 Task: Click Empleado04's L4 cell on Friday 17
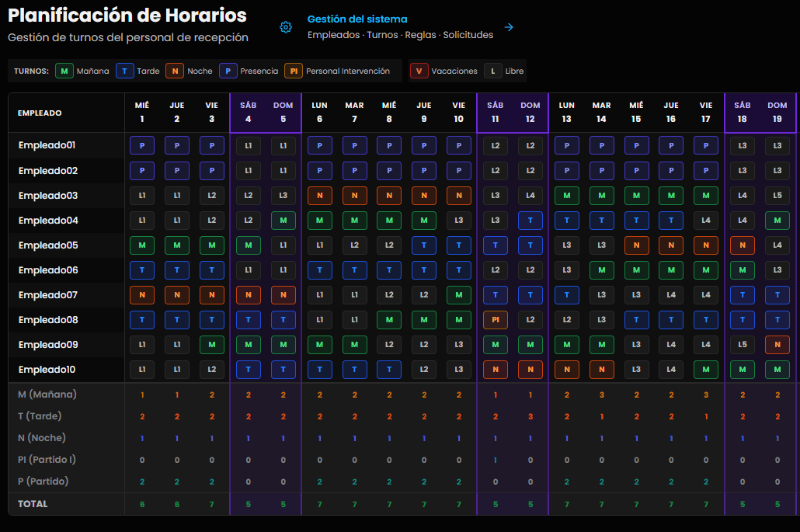(x=706, y=221)
